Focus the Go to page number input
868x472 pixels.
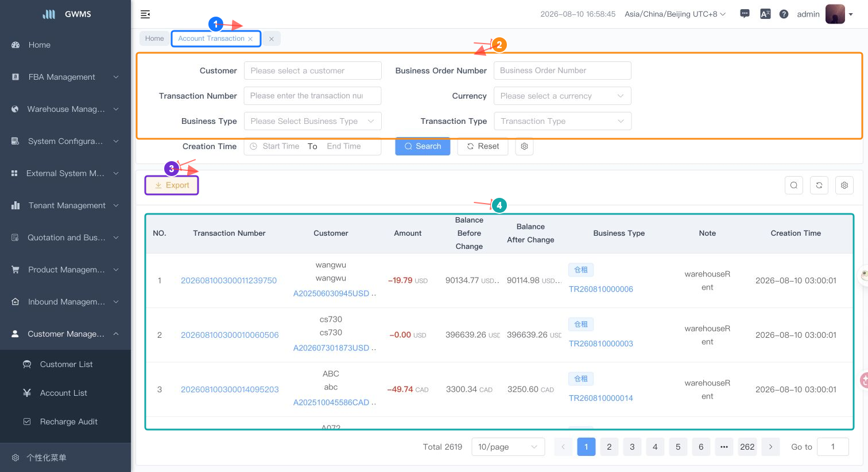pos(832,447)
